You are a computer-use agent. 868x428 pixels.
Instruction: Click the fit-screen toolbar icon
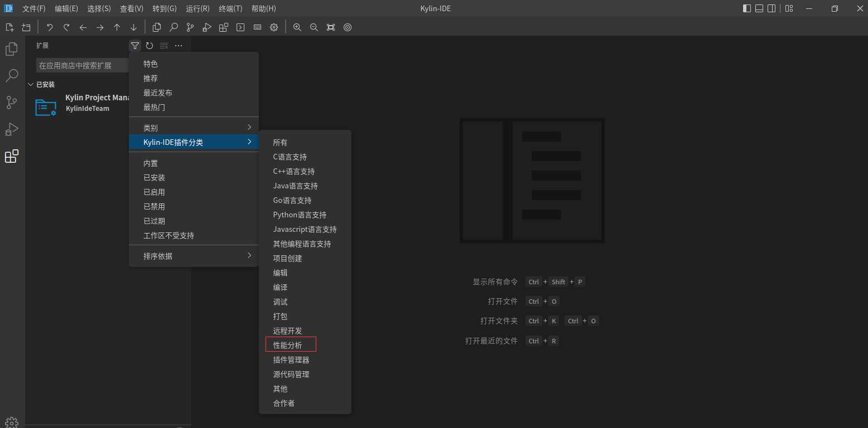(x=331, y=27)
